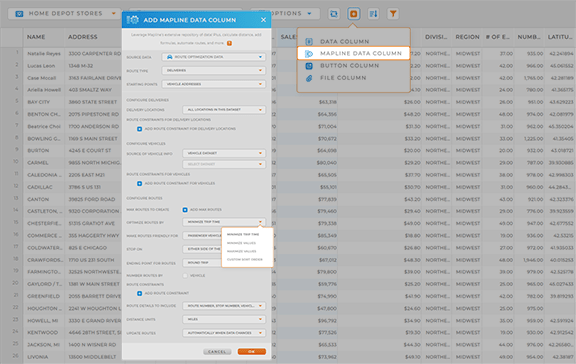Click the gear icon in dialog title bar
The width and height of the screenshot is (576, 364).
133,20
